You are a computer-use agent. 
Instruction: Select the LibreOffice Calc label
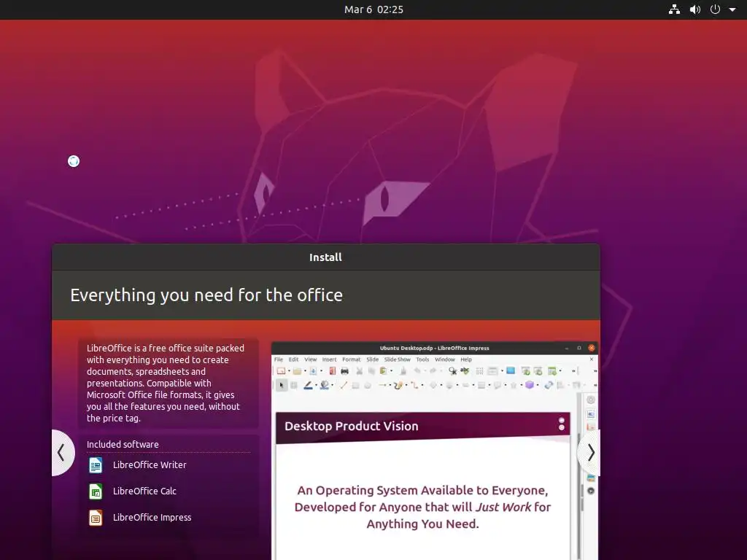(145, 491)
